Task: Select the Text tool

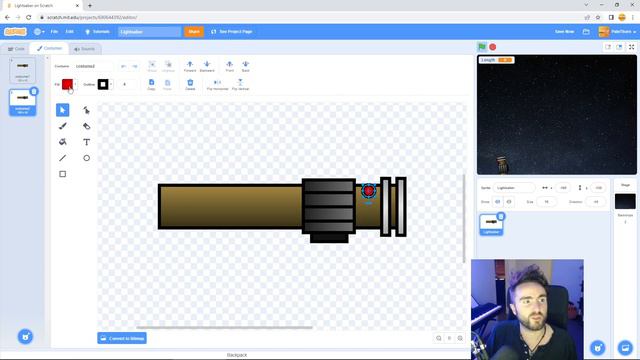Action: [x=87, y=142]
